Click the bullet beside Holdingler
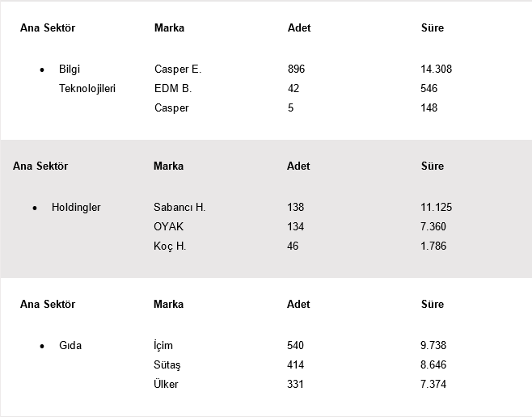The height and width of the screenshot is (417, 532). (35, 208)
